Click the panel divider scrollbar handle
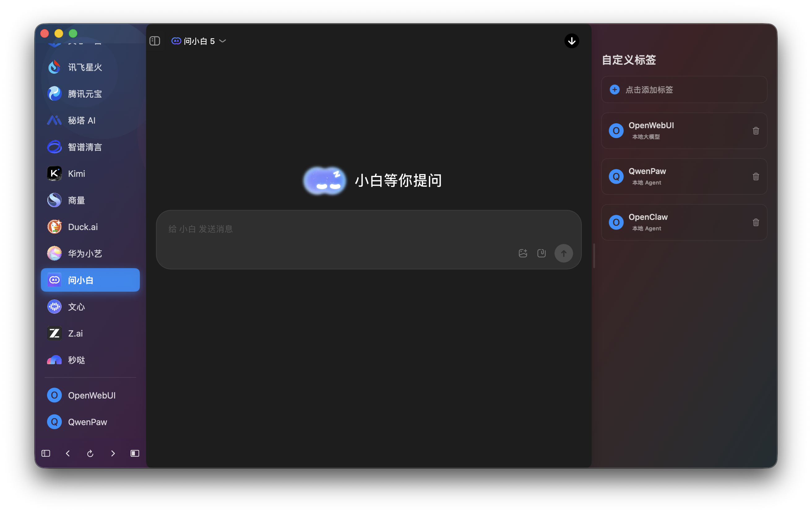 coord(594,255)
